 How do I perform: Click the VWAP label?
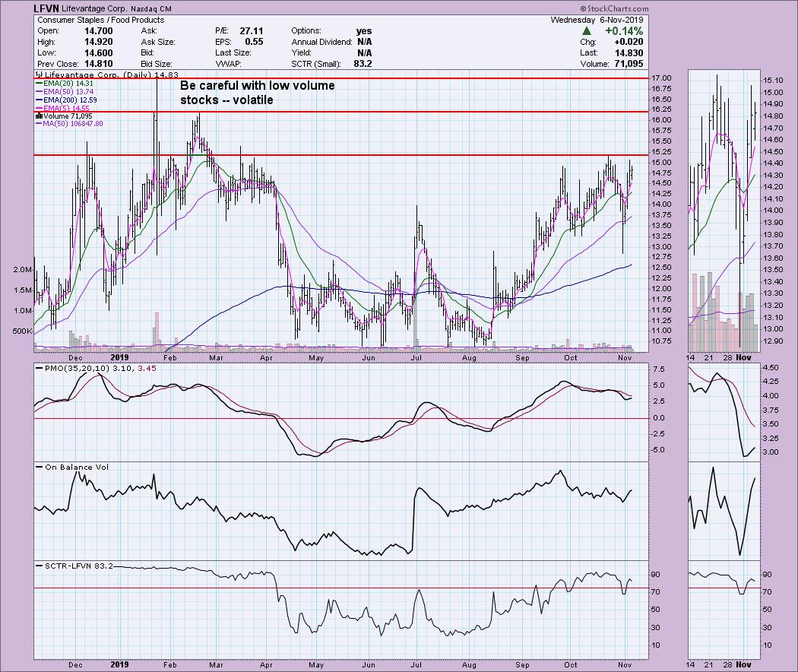228,64
